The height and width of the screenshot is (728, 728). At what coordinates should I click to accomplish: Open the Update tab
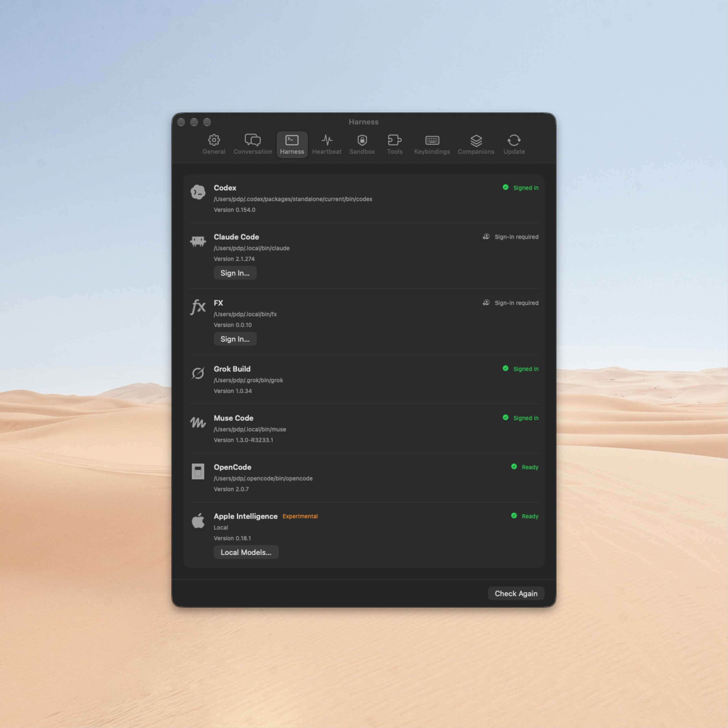514,144
